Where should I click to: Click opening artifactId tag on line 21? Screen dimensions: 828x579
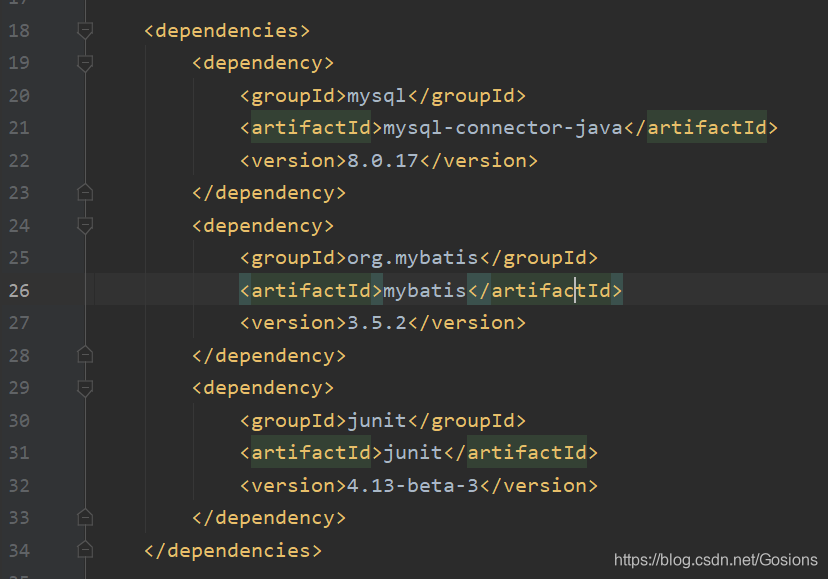(x=310, y=128)
